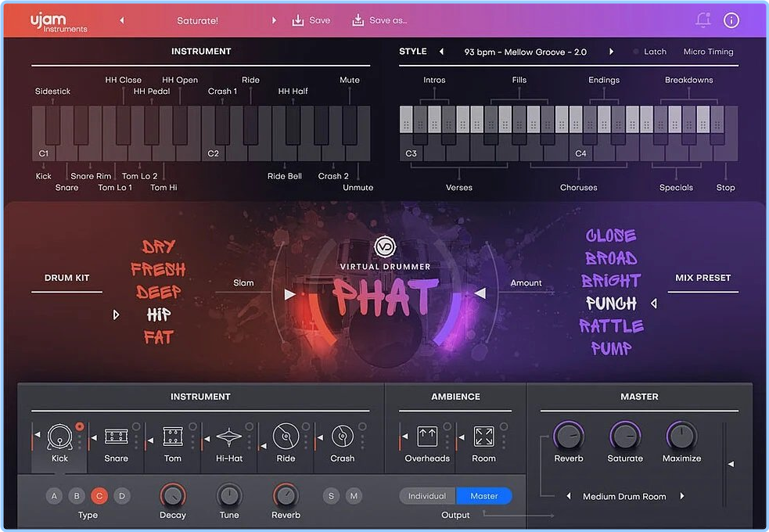The width and height of the screenshot is (769, 532).
Task: Solo the selected instrument with S
Action: [331, 496]
